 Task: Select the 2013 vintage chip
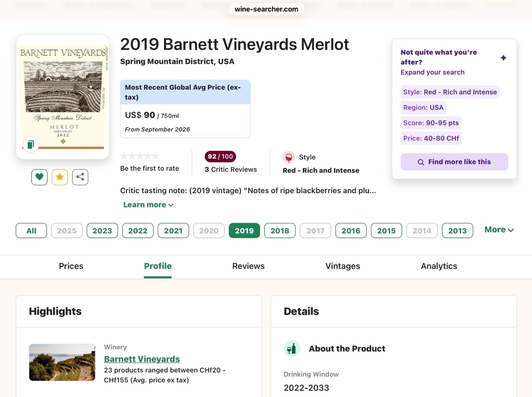click(458, 230)
